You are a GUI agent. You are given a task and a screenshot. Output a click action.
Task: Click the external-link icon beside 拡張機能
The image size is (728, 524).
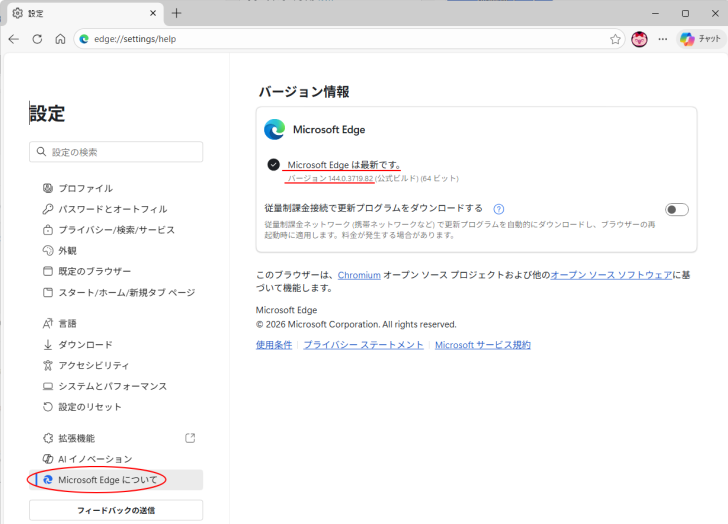(x=190, y=438)
